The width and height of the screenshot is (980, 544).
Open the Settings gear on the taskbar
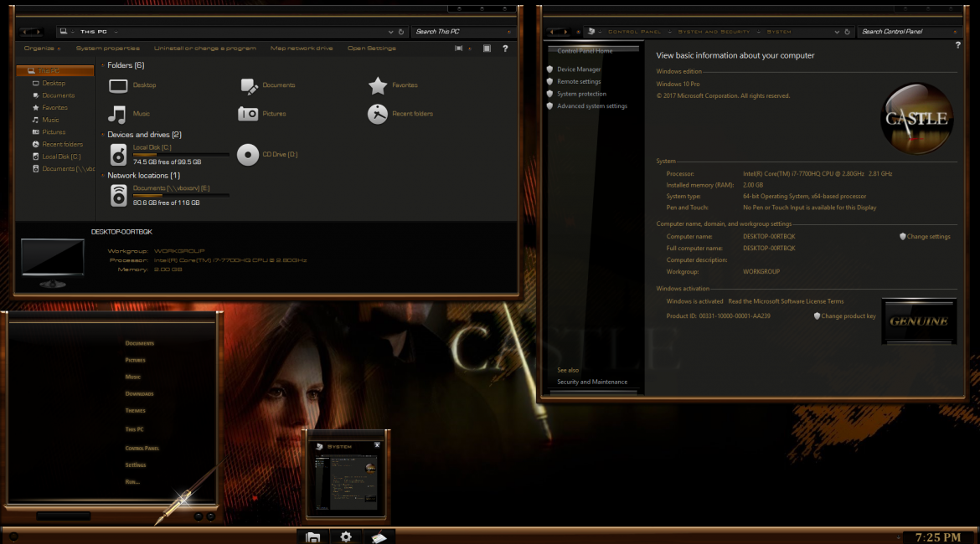346,536
